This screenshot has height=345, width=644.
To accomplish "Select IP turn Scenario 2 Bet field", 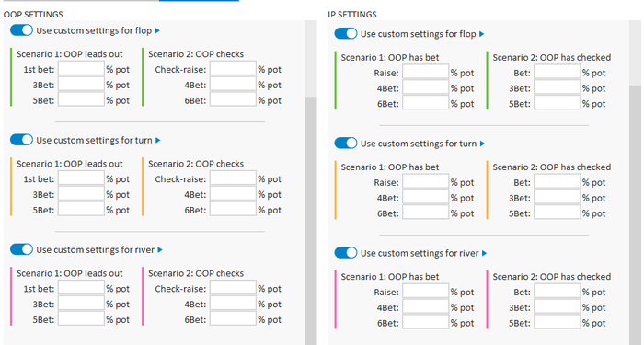I will 558,181.
